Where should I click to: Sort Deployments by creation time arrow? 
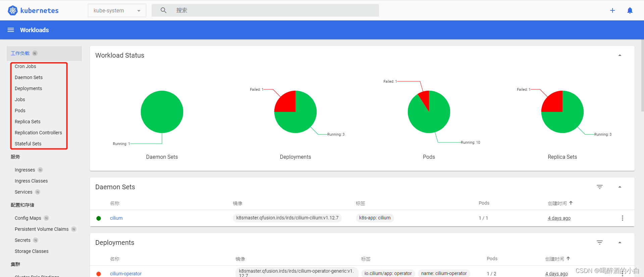(x=568, y=259)
